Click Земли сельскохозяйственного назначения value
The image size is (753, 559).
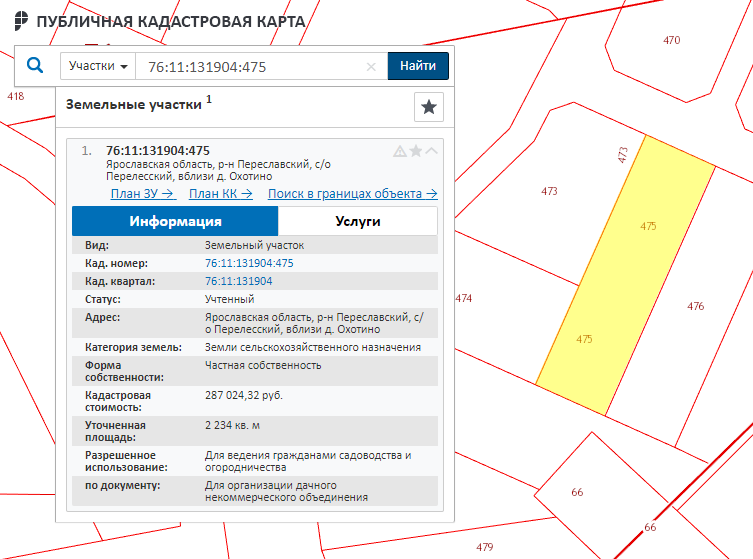click(313, 347)
